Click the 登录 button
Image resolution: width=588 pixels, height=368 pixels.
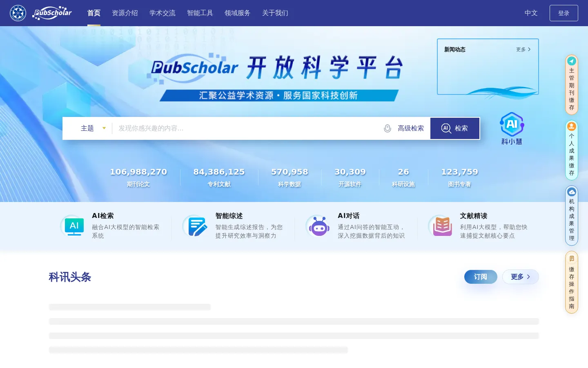coord(564,13)
